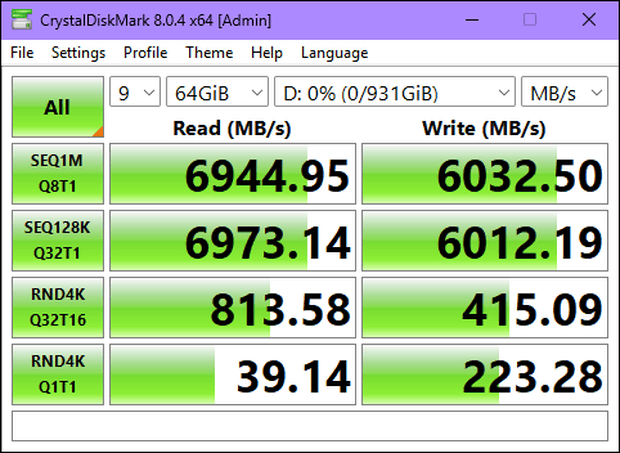Screen dimensions: 620x453
Task: Click the RND4K Q1T1 write result 223.28
Action: click(485, 374)
